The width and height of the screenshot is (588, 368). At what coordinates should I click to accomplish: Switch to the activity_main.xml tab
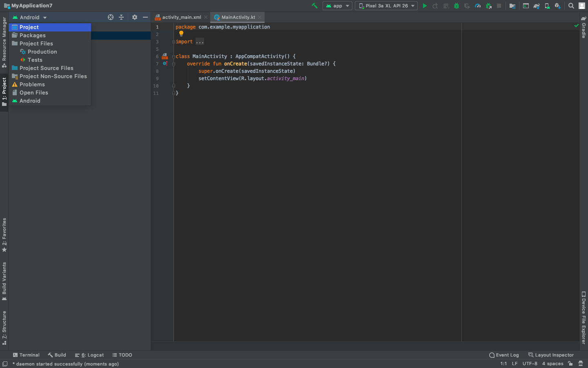click(181, 17)
